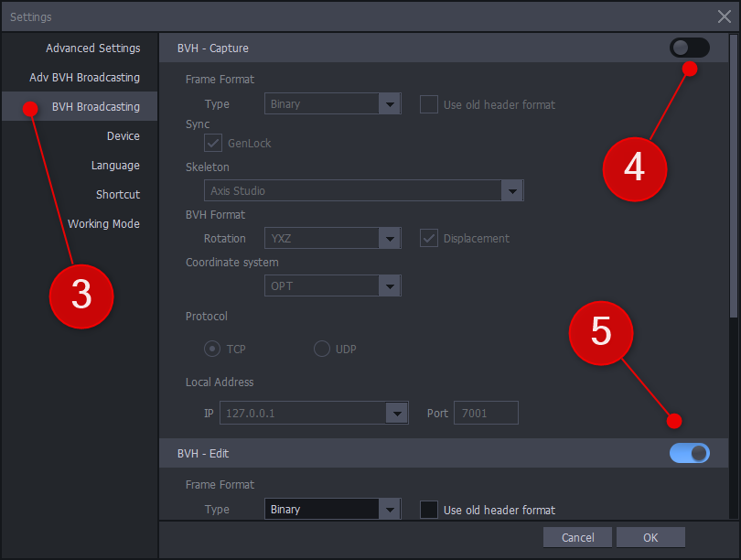
Task: Check Capture Use old header format
Action: tap(429, 104)
